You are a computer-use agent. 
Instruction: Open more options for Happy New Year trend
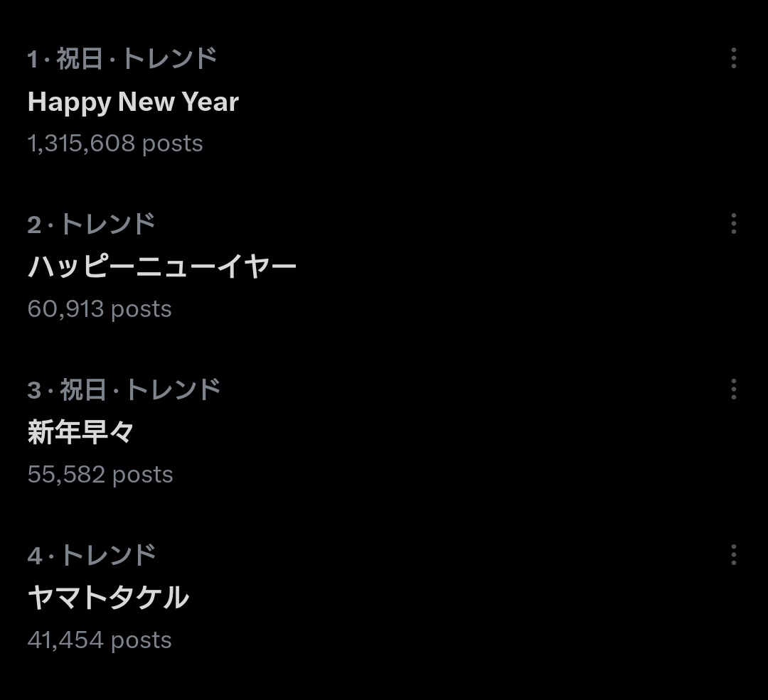[733, 58]
